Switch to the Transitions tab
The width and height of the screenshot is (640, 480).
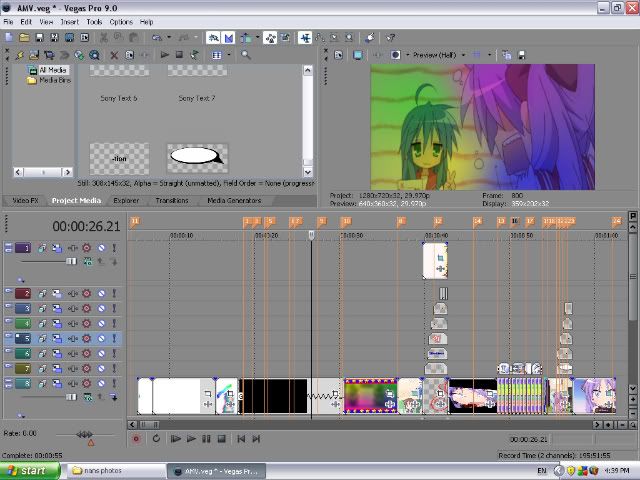coord(172,200)
